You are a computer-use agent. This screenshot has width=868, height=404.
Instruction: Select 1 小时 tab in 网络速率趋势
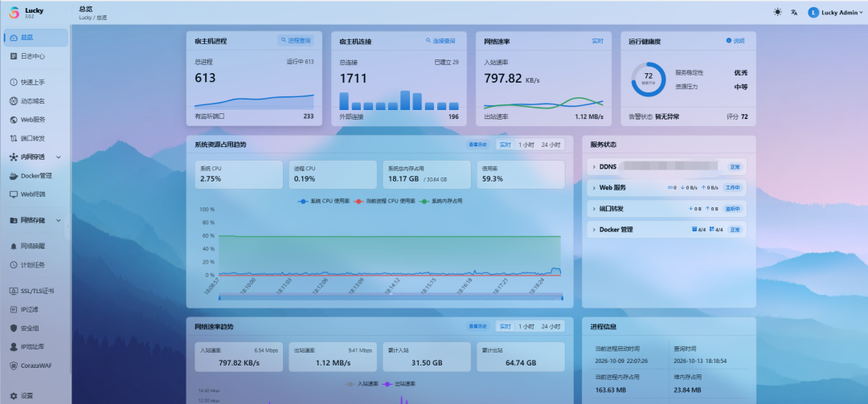[x=526, y=327]
